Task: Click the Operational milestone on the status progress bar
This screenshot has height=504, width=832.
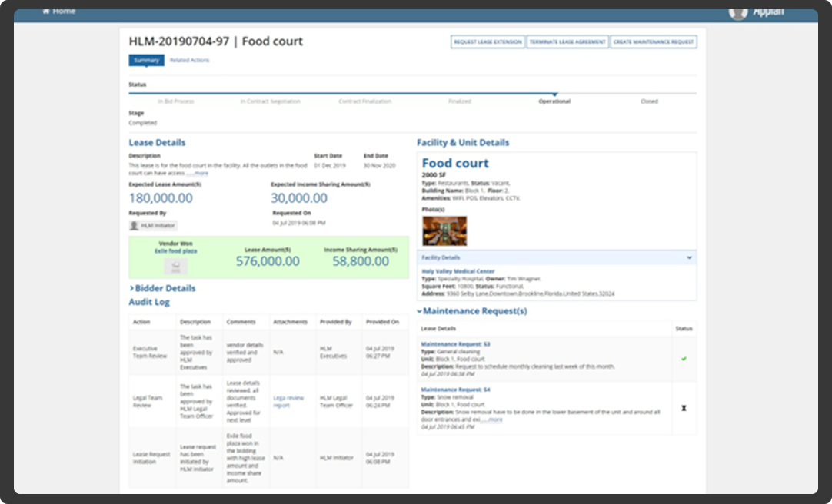Action: 554,101
